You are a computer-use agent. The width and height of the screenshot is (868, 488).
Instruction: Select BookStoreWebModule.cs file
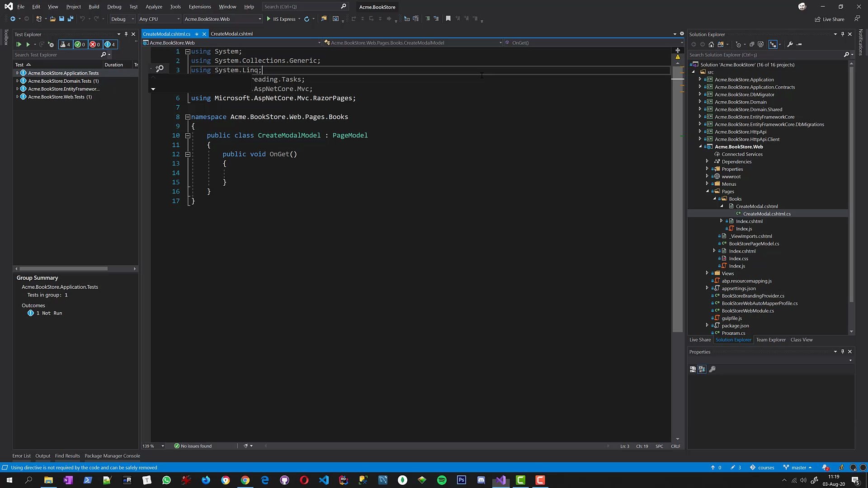click(x=748, y=311)
